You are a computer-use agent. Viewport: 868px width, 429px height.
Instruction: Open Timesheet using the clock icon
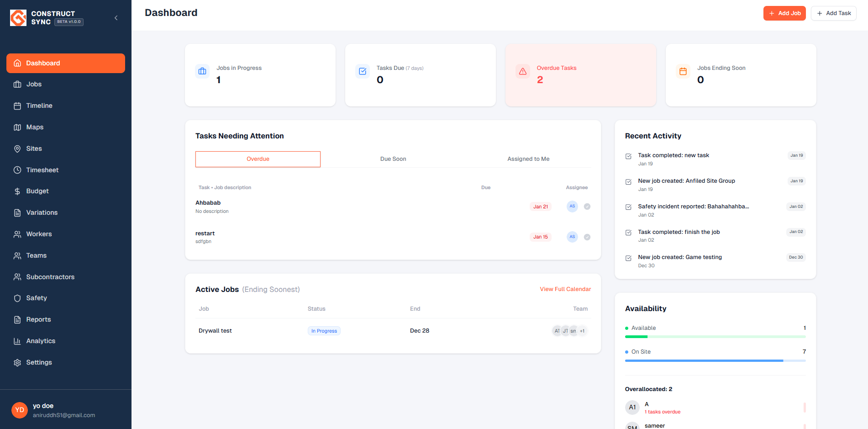(17, 169)
